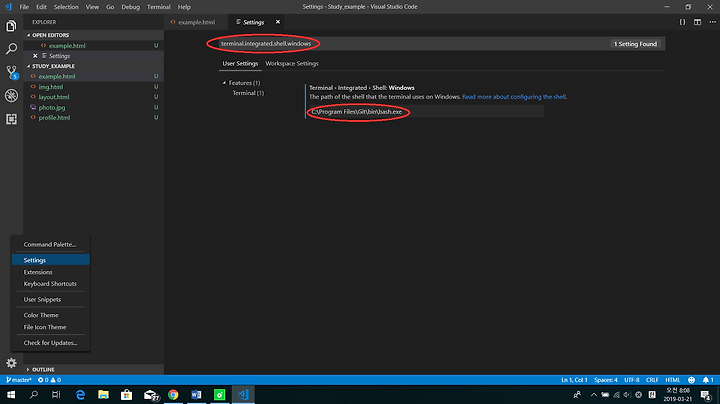The image size is (720, 404).
Task: Collapse the Features (1) tree node
Action: [225, 83]
